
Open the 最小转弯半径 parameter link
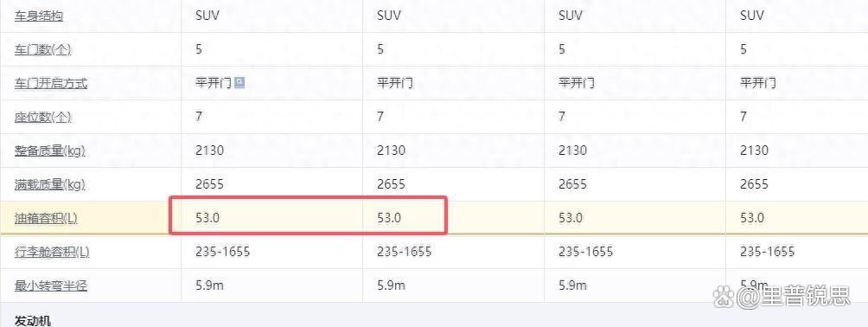tap(51, 286)
